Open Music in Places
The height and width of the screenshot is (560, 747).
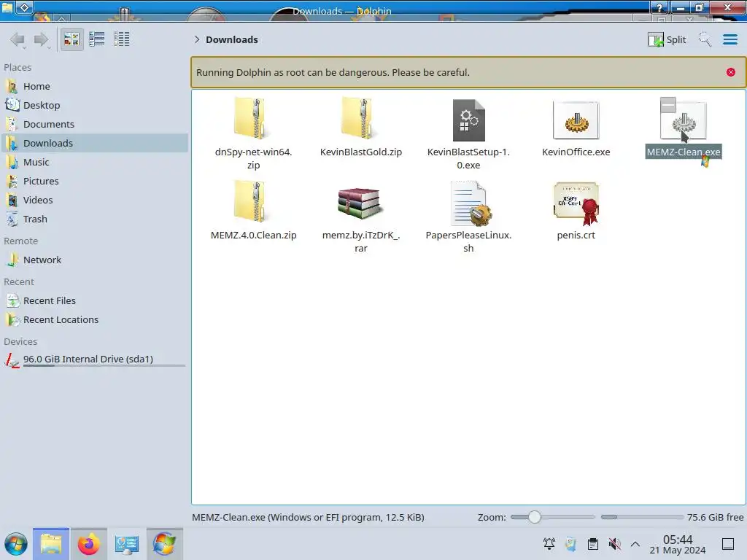(x=94, y=163)
